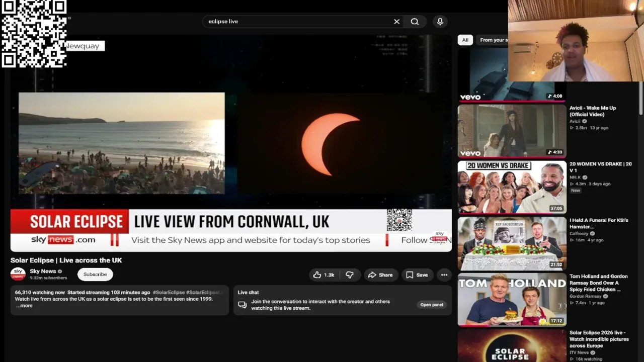Select the 'All' filter chip

tap(465, 40)
